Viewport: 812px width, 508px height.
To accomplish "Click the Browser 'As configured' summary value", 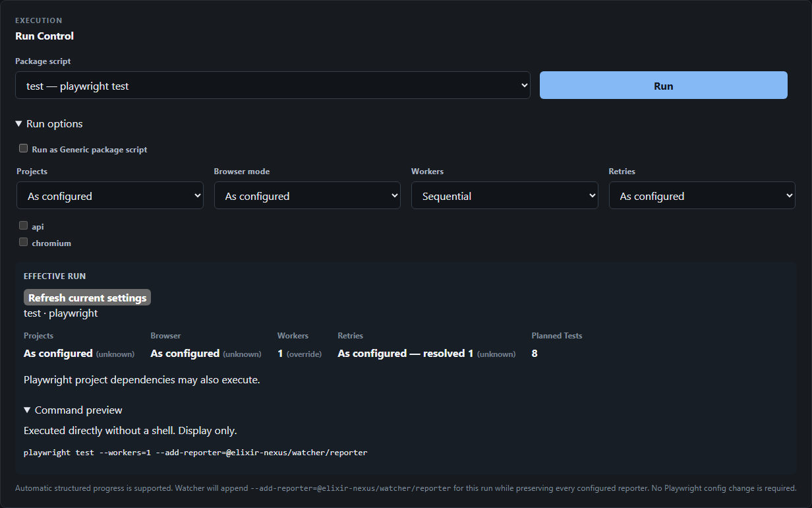I will click(185, 354).
